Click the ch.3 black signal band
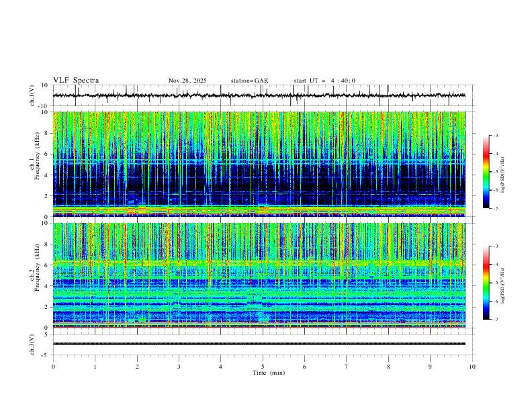Viewport: 532px width, 411px height. pos(259,344)
